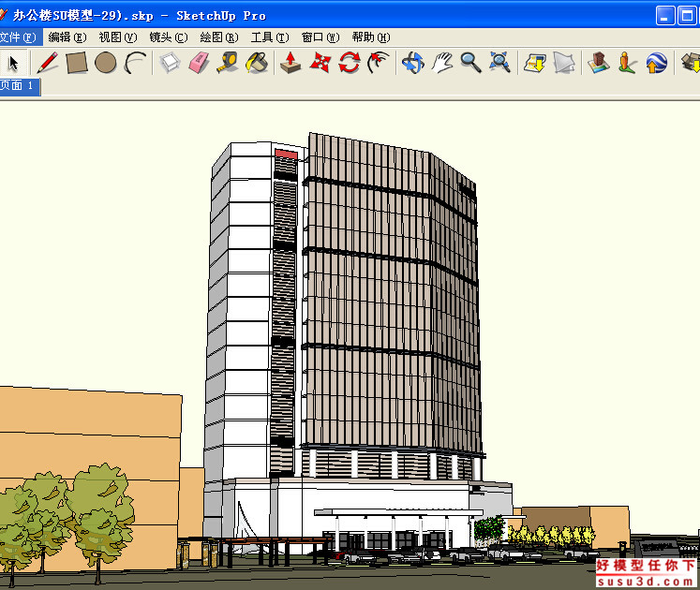Minimize the SketchUp Pro window
This screenshot has width=700, height=590.
coord(665,16)
